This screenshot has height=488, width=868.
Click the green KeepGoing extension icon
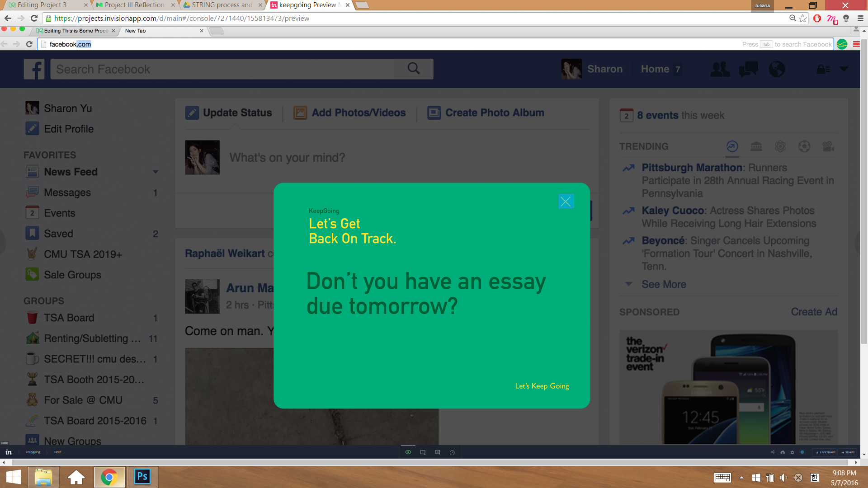click(x=842, y=44)
